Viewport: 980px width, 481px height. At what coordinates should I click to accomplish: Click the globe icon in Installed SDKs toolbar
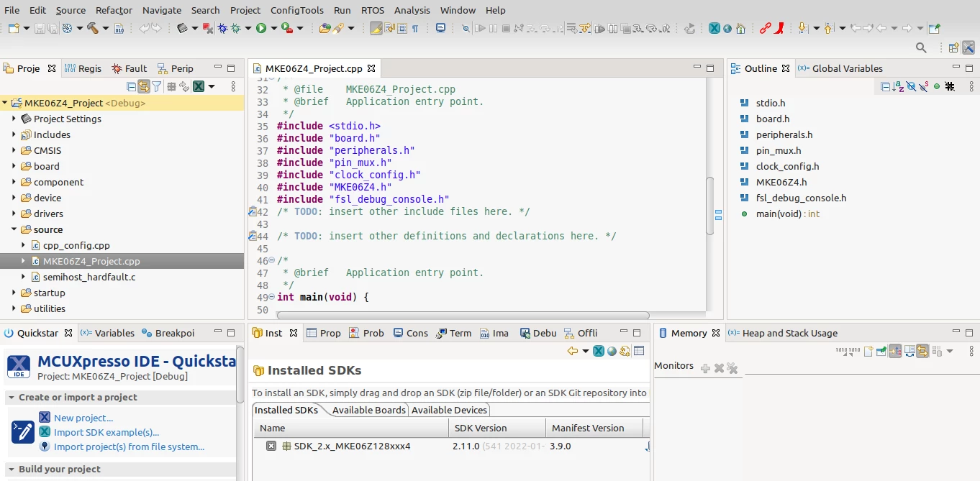(x=612, y=351)
